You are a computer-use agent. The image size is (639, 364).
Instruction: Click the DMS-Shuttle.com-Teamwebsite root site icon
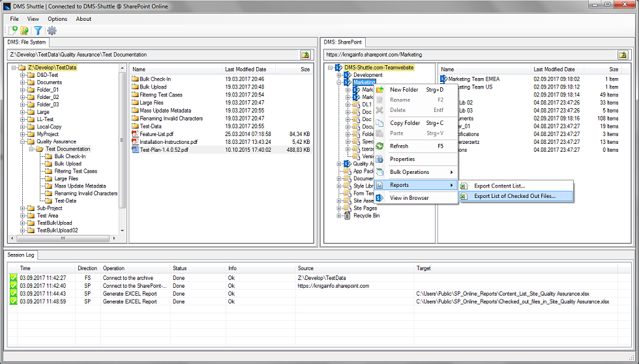tap(338, 68)
